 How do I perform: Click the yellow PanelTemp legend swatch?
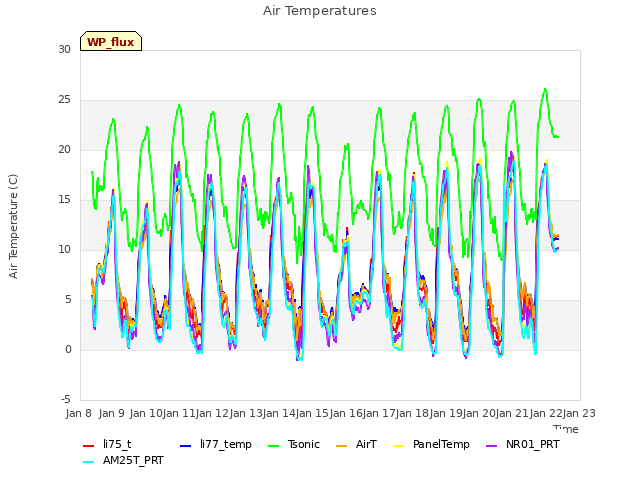pyautogui.click(x=398, y=445)
